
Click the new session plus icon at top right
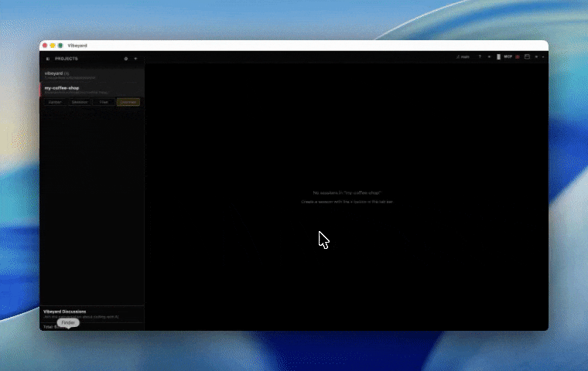[536, 57]
